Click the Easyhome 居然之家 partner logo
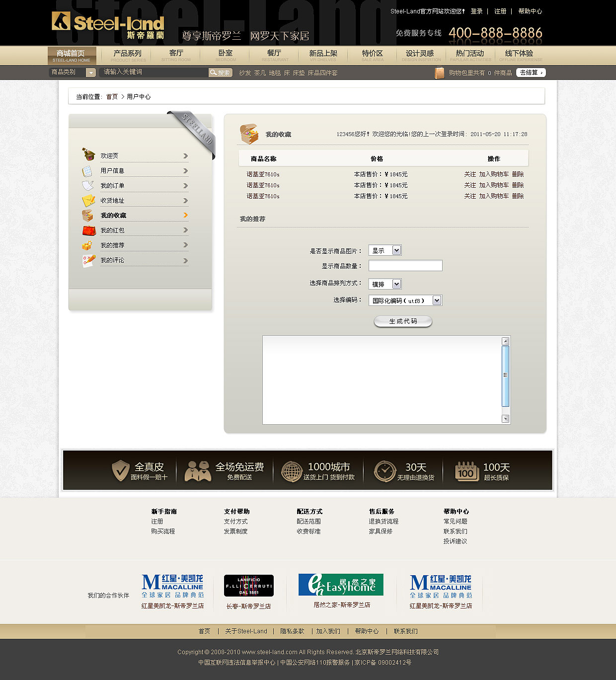The height and width of the screenshot is (680, 616). coord(341,585)
